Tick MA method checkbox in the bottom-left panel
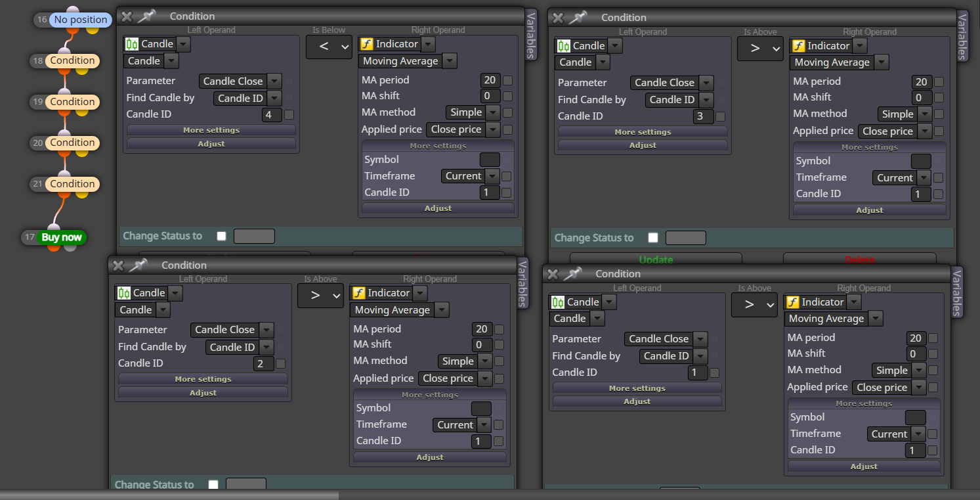This screenshot has height=500, width=980. (x=500, y=361)
